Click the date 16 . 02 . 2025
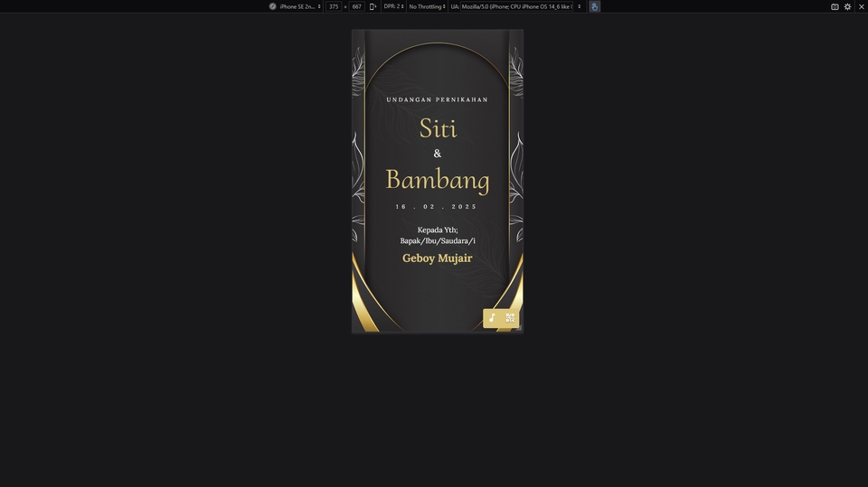Viewport: 868px width, 487px height. click(436, 206)
